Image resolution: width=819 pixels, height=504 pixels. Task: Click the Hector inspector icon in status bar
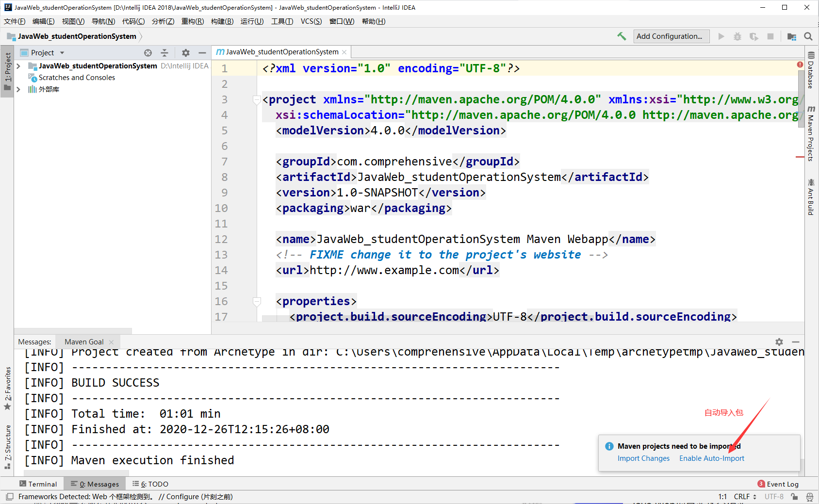810,497
